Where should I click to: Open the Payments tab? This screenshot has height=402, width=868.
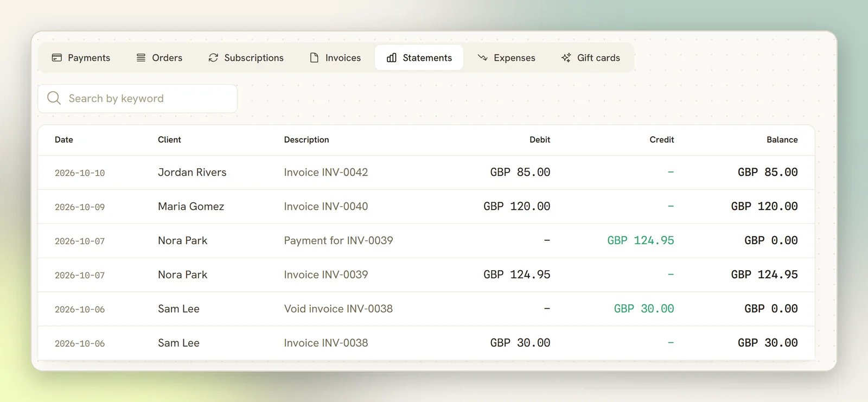pyautogui.click(x=81, y=58)
